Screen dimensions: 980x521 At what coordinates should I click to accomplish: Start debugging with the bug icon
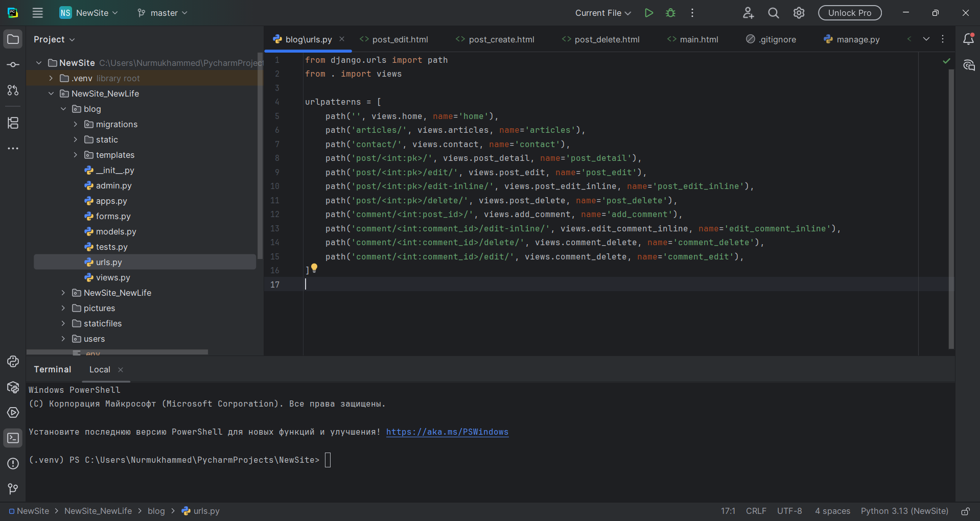click(670, 13)
